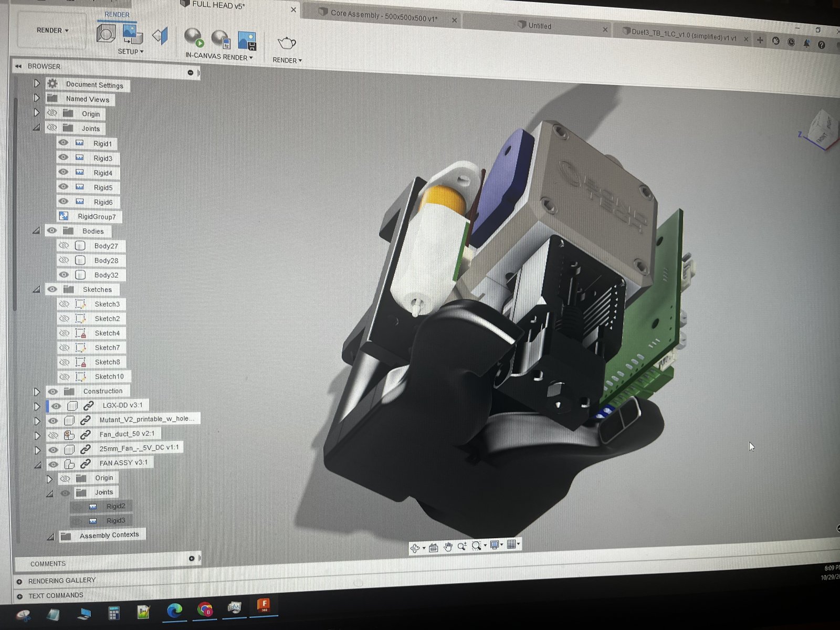Viewport: 840px width, 630px height.
Task: Start In-Canvas Render icon
Action: pyautogui.click(x=194, y=37)
